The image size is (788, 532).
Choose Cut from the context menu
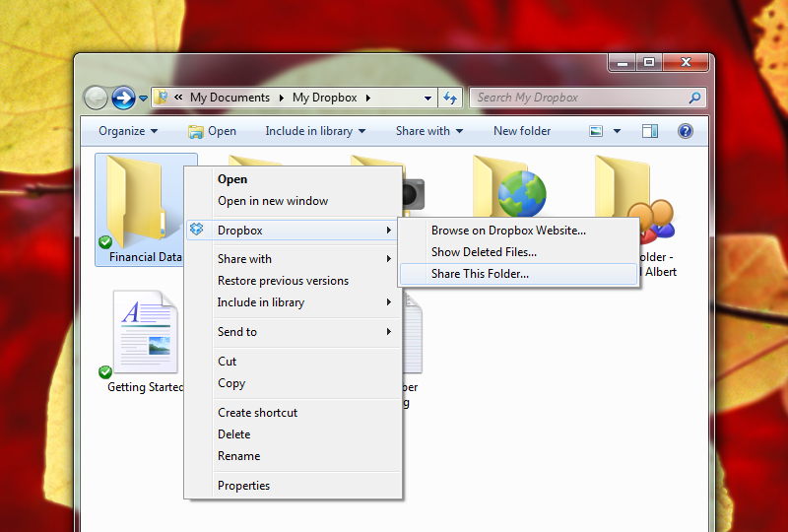[294, 361]
